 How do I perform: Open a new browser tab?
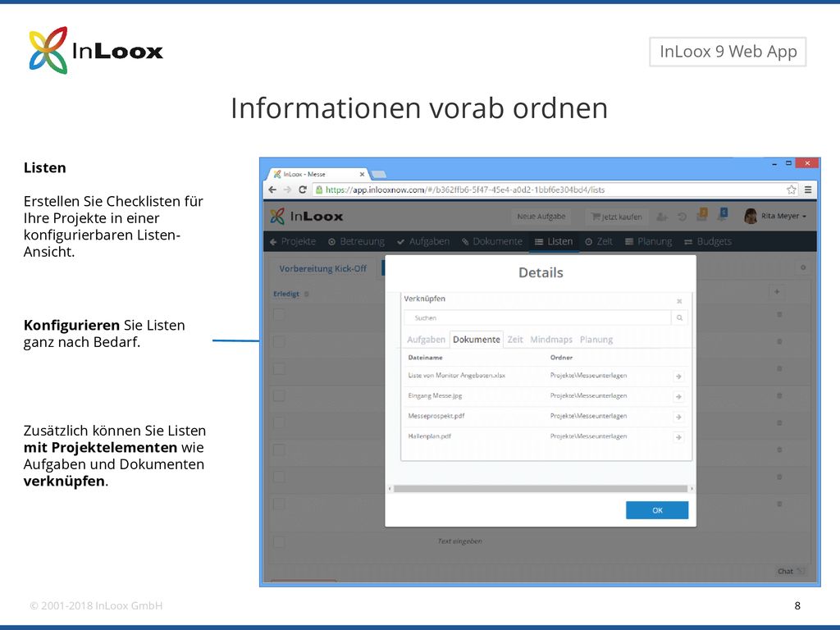(378, 174)
